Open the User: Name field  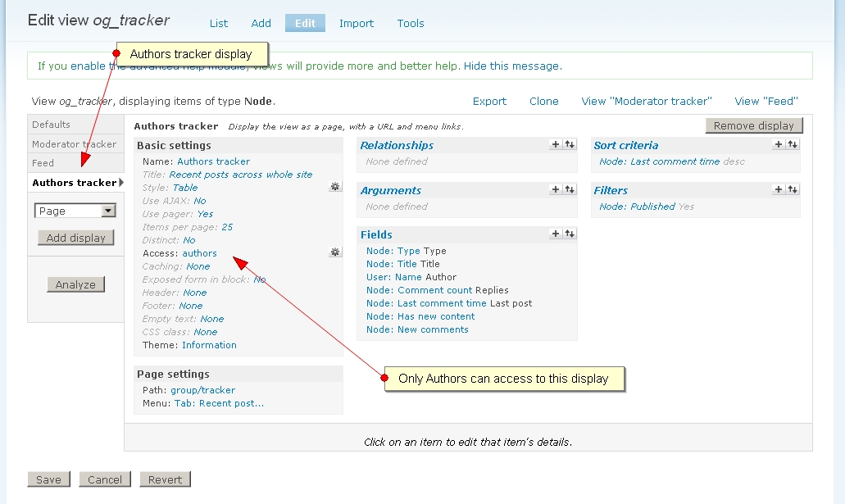point(394,277)
